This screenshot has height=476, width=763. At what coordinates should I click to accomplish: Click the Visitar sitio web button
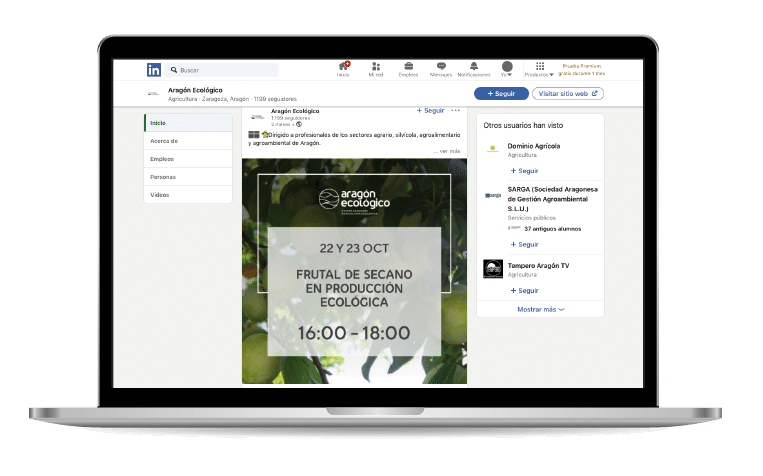(x=568, y=93)
